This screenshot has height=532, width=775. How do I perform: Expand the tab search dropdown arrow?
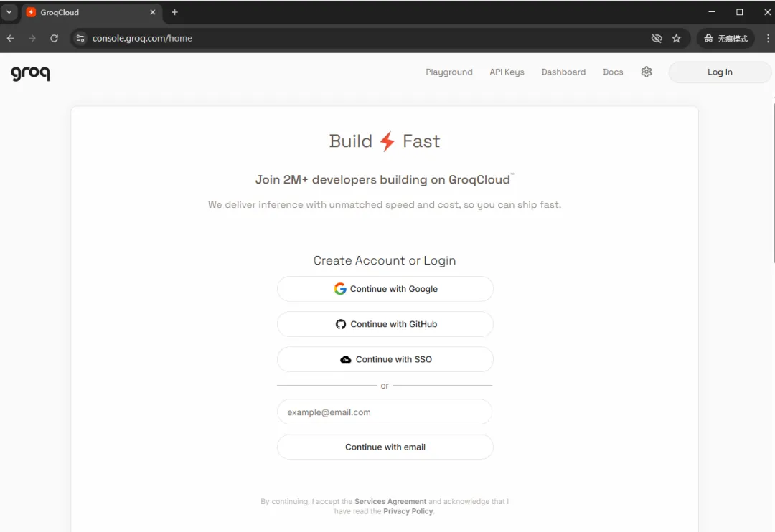tap(9, 12)
